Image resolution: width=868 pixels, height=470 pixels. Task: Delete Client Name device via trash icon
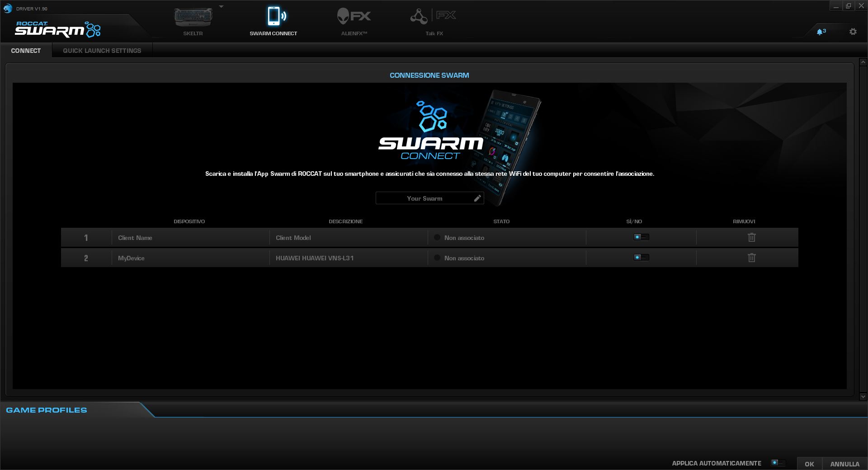tap(751, 237)
